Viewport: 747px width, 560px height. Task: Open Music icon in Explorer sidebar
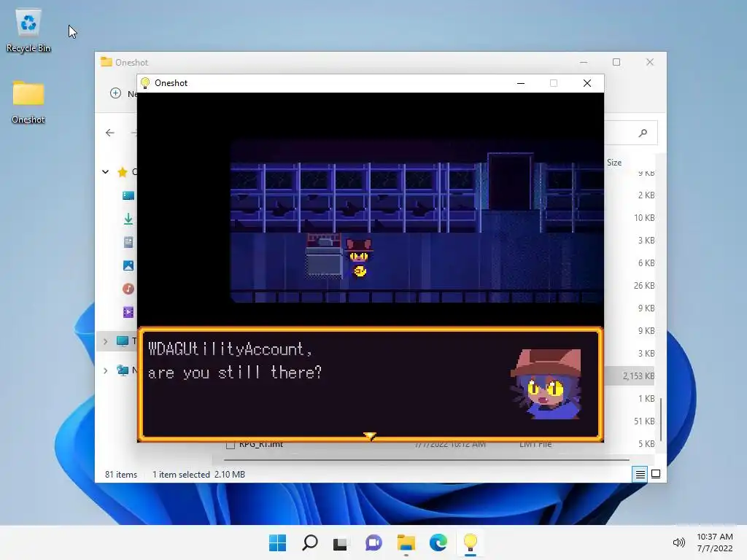tap(128, 289)
